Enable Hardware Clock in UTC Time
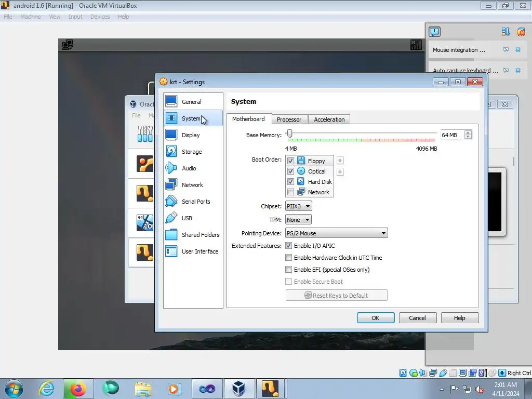This screenshot has height=399, width=532. click(288, 258)
